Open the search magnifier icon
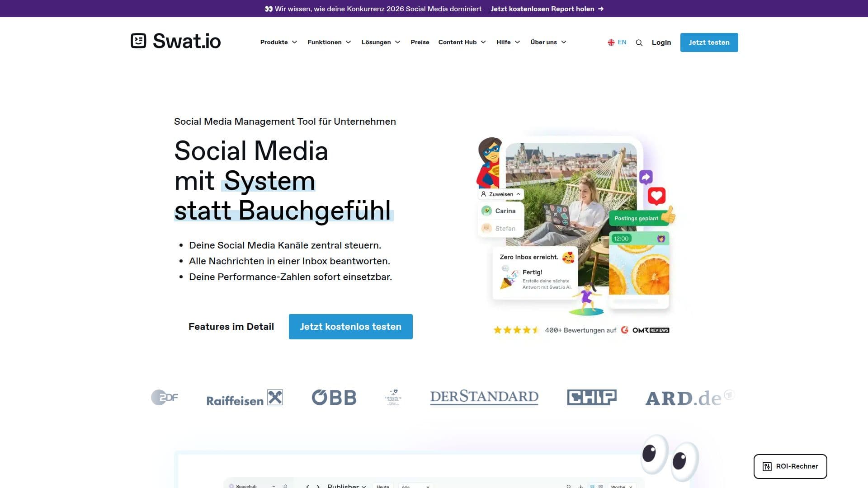The height and width of the screenshot is (488, 868). [x=639, y=42]
